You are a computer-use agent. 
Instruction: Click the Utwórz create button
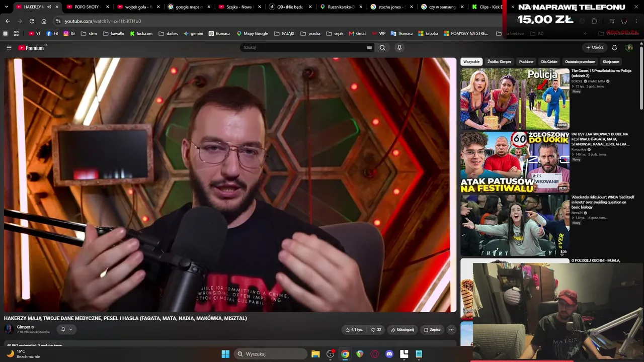[595, 48]
